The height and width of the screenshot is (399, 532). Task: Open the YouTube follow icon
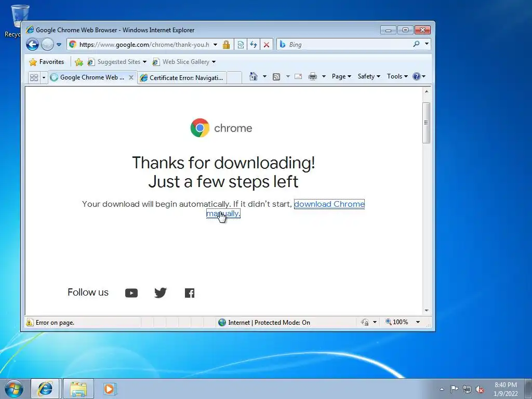pos(131,293)
